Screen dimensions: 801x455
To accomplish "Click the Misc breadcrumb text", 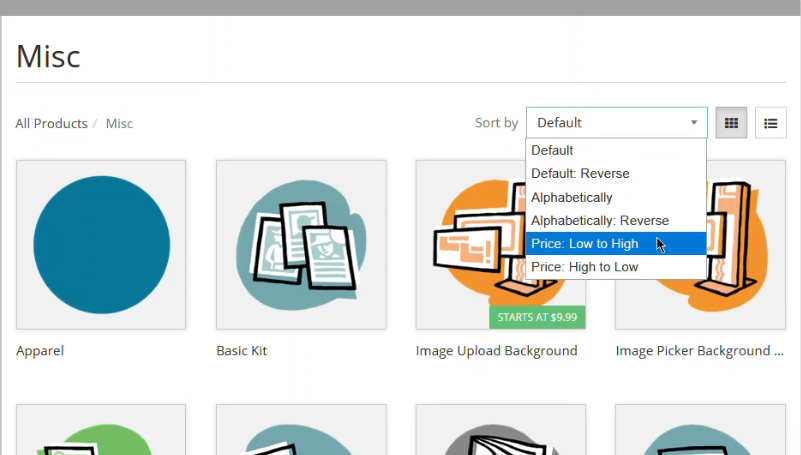I will pos(120,124).
